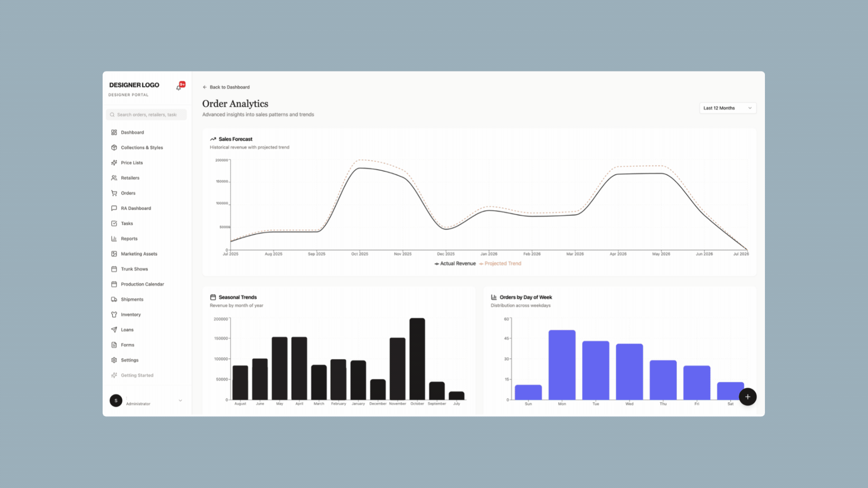Toggle Projected Trend legend entry

click(500, 264)
